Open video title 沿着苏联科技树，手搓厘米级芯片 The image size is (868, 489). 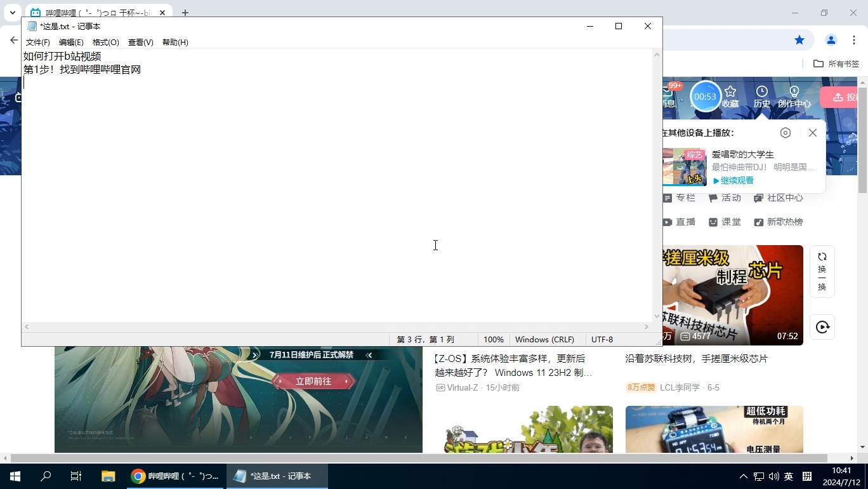click(x=697, y=359)
